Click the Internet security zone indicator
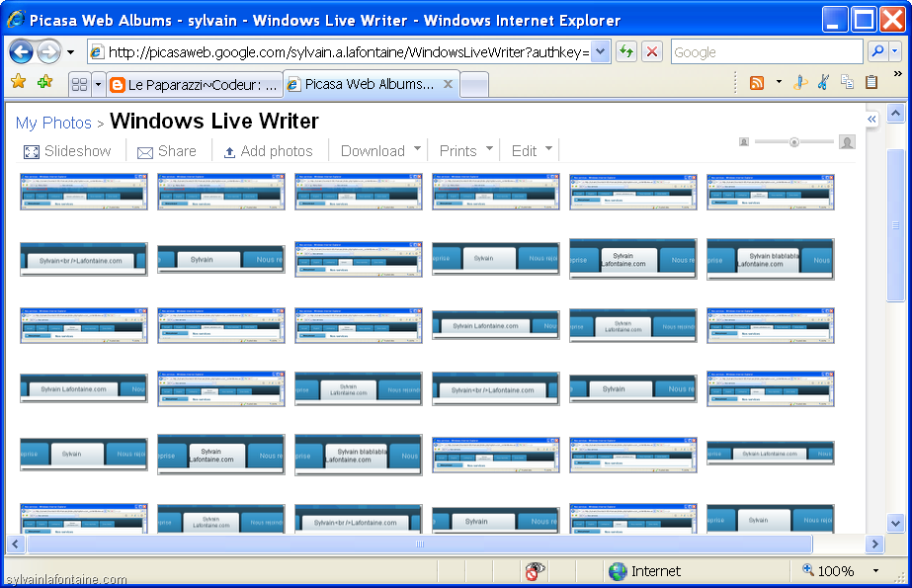Image resolution: width=912 pixels, height=588 pixels. coord(644,571)
